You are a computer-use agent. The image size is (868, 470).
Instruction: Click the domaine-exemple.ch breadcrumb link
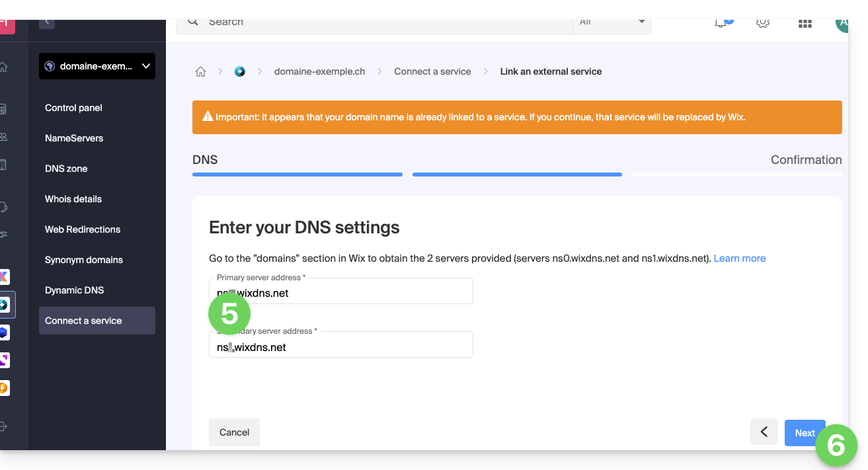pyautogui.click(x=319, y=71)
